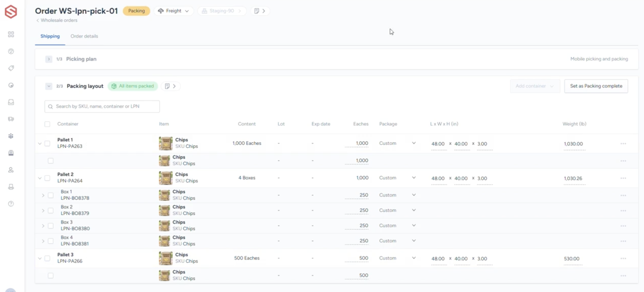This screenshot has height=292, width=644.
Task: Go back to Wholesale orders
Action: point(57,20)
